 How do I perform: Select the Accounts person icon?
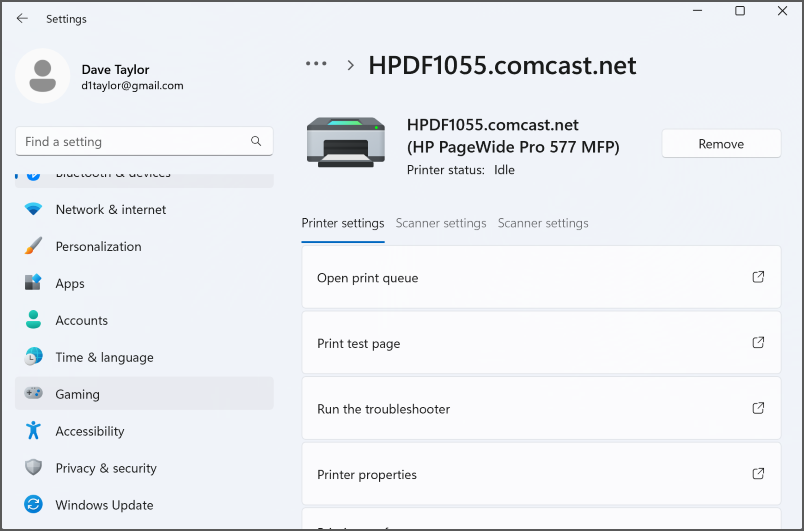pos(33,320)
